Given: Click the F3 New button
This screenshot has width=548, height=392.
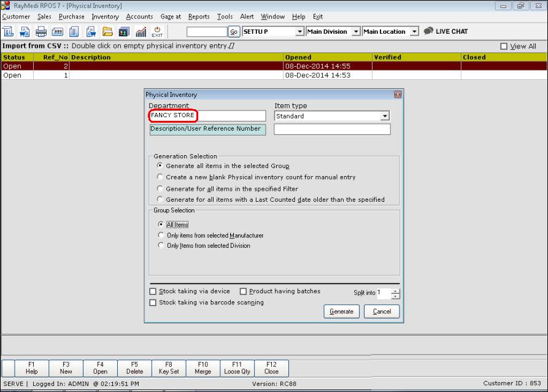Looking at the screenshot, I should (x=66, y=368).
